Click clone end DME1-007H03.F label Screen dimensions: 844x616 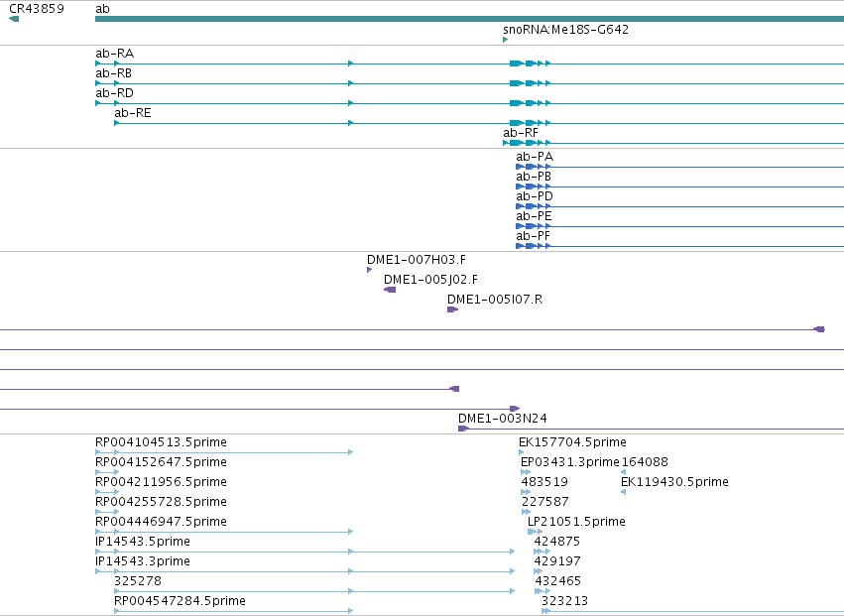(417, 260)
